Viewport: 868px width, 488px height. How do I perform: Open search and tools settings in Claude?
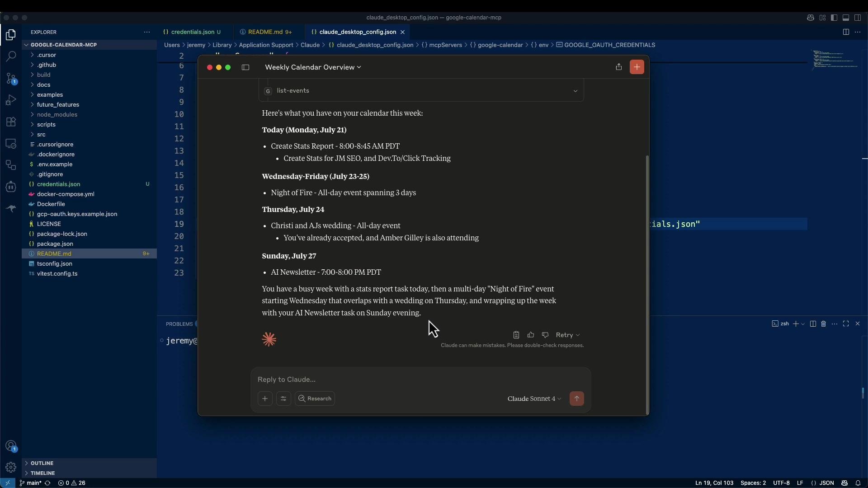point(283,399)
